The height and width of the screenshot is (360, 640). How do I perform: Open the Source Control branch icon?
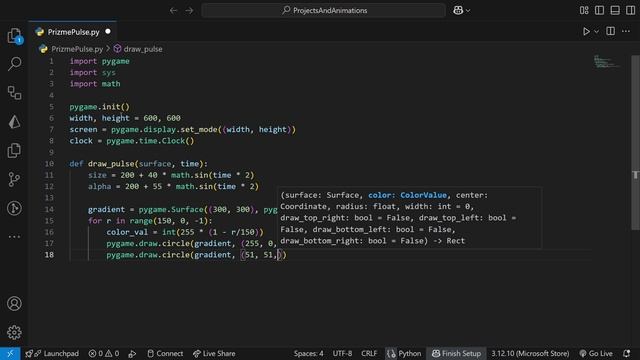point(14,179)
